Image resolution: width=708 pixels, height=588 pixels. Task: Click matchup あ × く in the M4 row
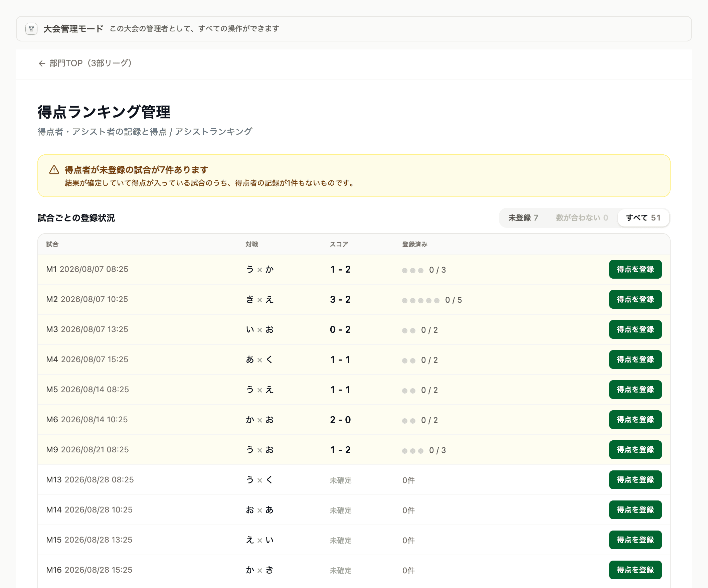[x=259, y=359]
